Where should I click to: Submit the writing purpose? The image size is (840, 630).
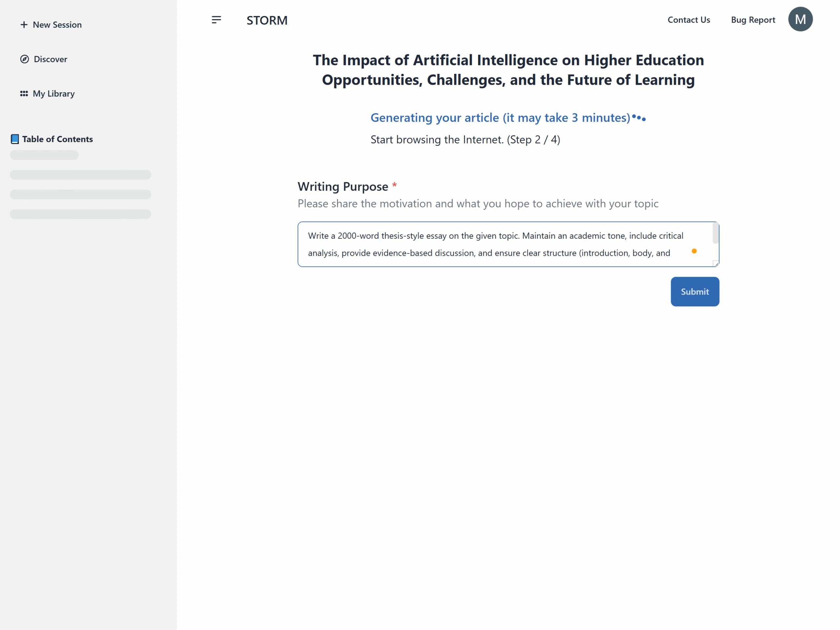[695, 292]
